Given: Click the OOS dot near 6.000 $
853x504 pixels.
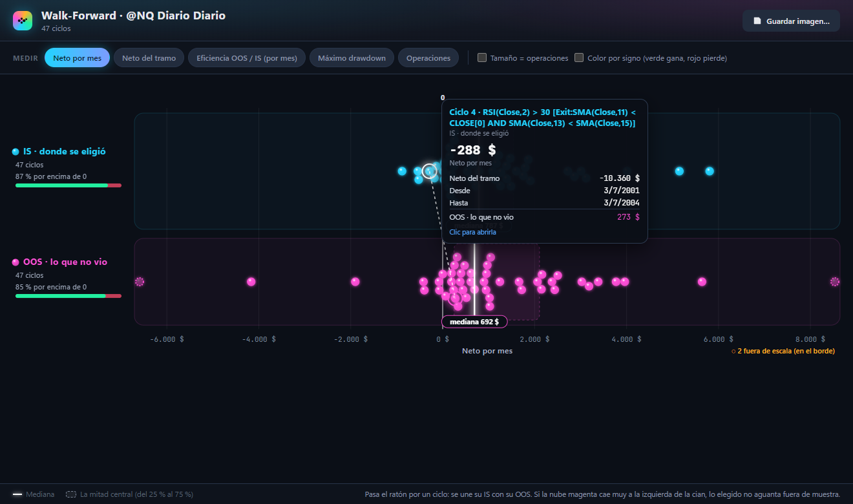Looking at the screenshot, I should [702, 282].
